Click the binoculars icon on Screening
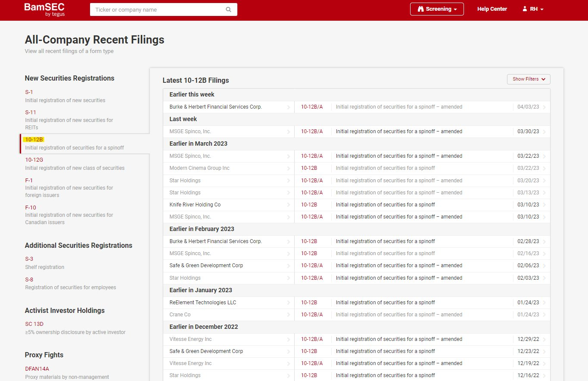Viewport: 588px width, 381px height. (421, 9)
